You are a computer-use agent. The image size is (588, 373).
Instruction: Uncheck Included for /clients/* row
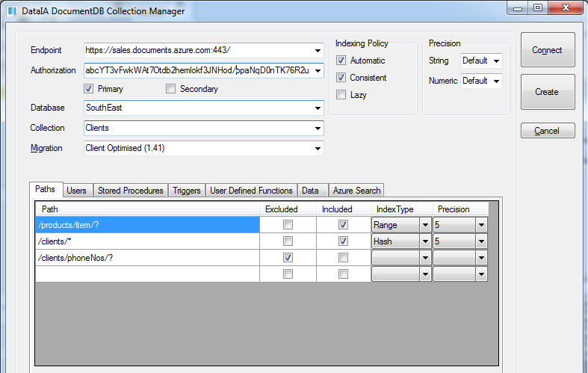[343, 241]
